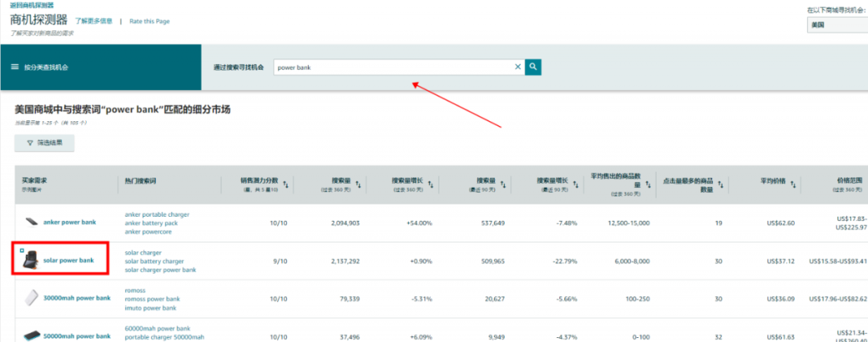
Task: Click the 30000mah power bank product image
Action: point(31,299)
